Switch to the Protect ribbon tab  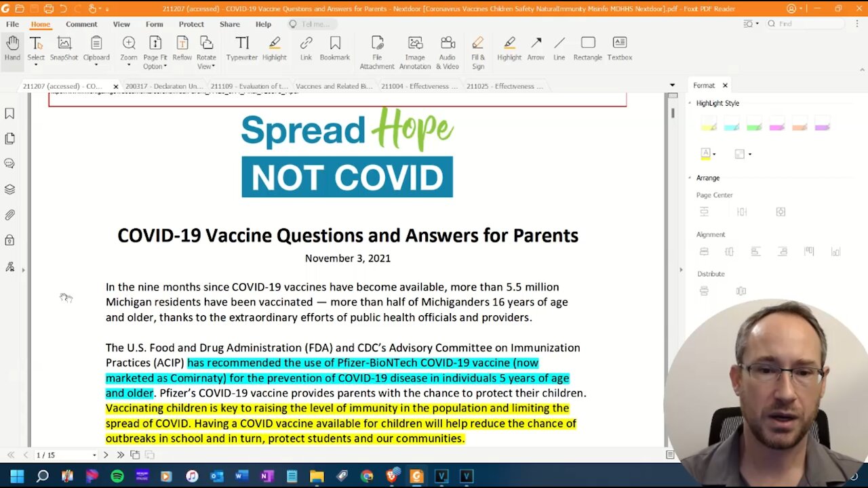(191, 24)
